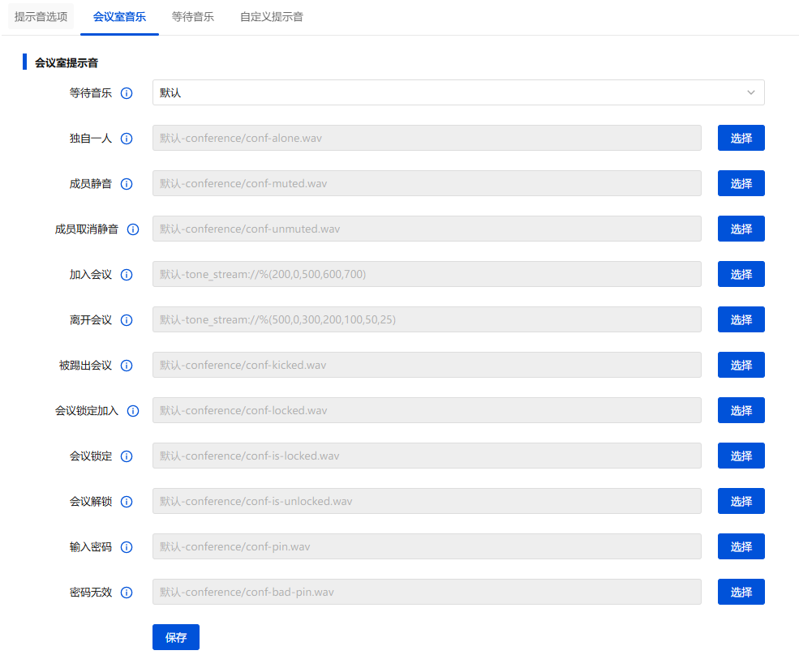
Task: Click info icon next to 成员取消静音
Action: point(133,229)
